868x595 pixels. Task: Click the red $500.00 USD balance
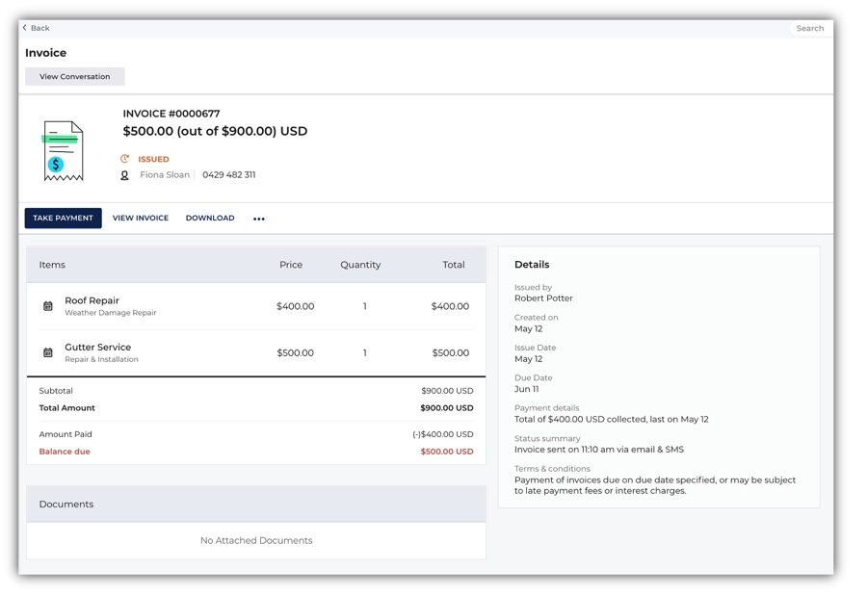tap(447, 452)
